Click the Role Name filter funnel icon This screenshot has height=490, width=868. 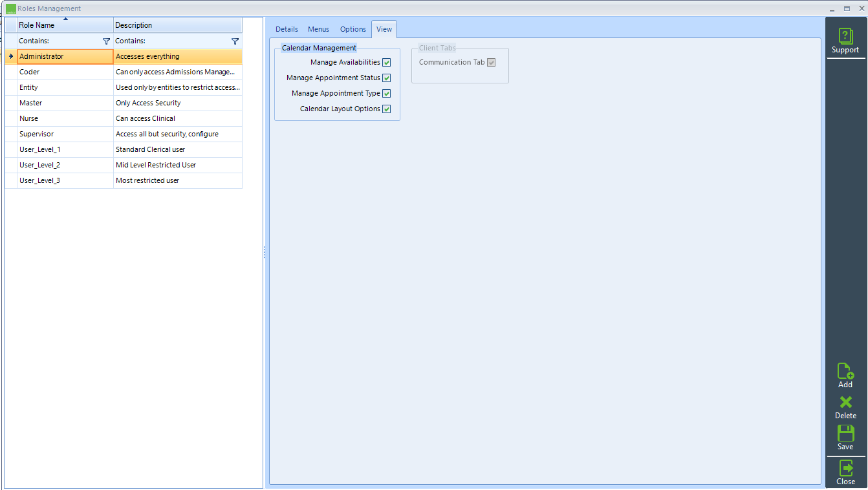tap(107, 41)
